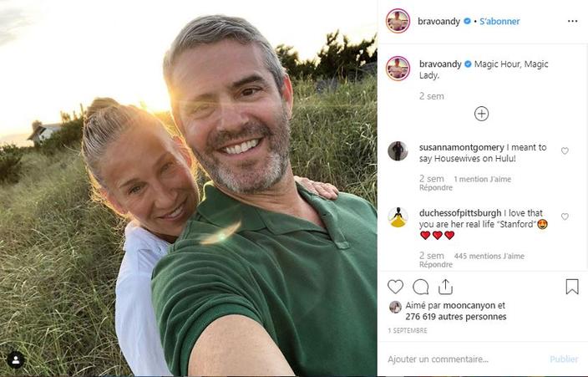Like duchessofpittsburgh's comment
Image resolution: width=588 pixels, height=377 pixels.
click(x=565, y=217)
